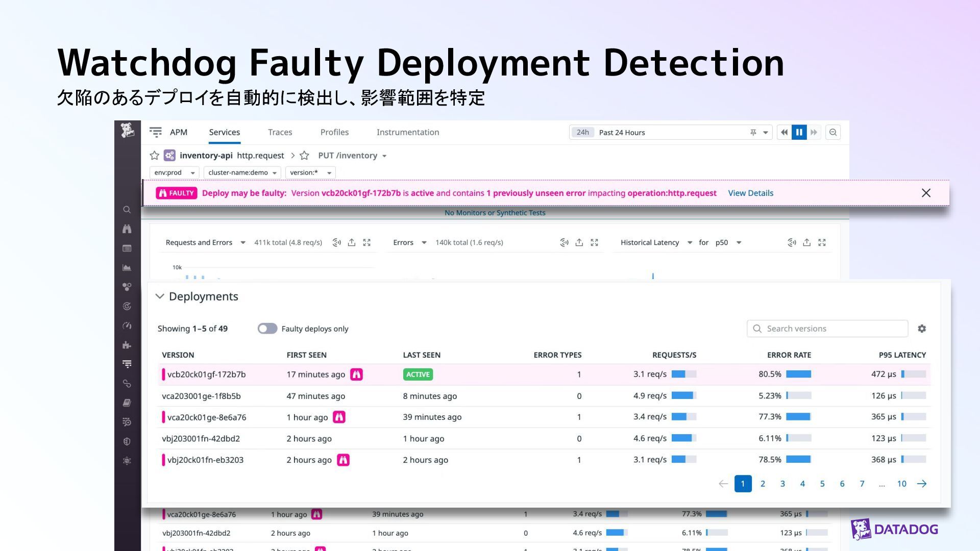This screenshot has width=980, height=551.
Task: Click the APM menu icon beside APM
Action: tap(156, 132)
